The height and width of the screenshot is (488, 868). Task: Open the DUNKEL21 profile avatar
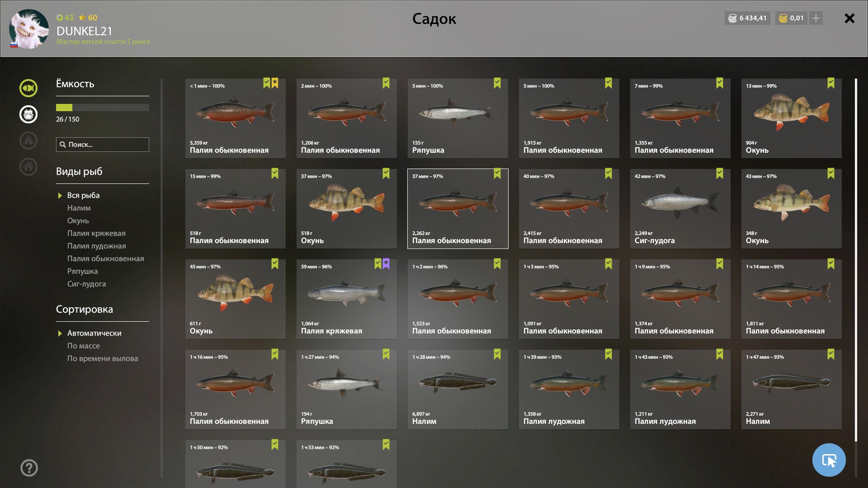point(29,29)
